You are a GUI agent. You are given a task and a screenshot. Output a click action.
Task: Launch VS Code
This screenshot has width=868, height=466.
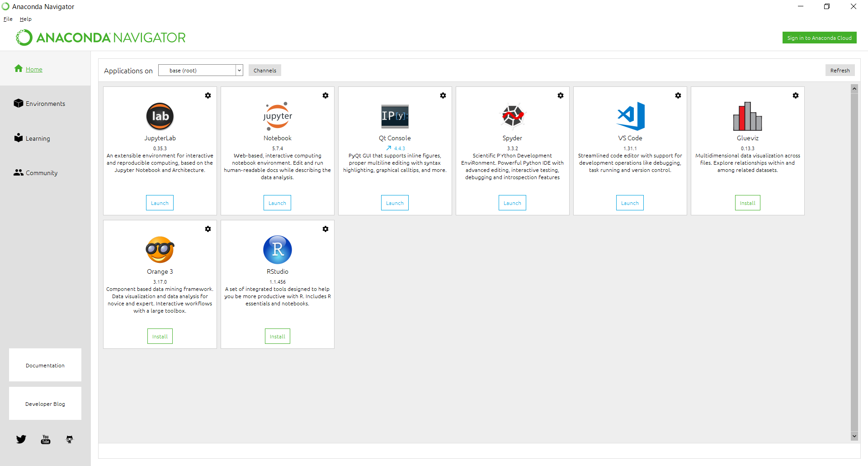pos(630,203)
